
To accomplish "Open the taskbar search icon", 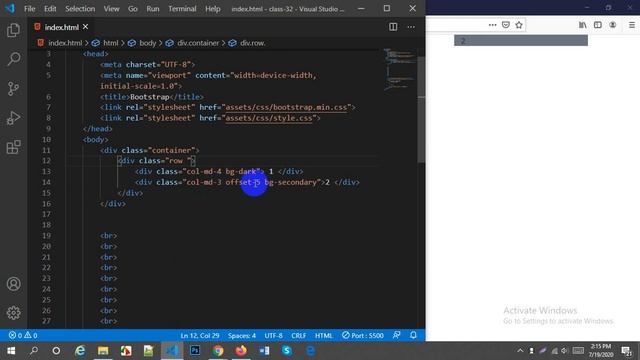I will (34, 351).
